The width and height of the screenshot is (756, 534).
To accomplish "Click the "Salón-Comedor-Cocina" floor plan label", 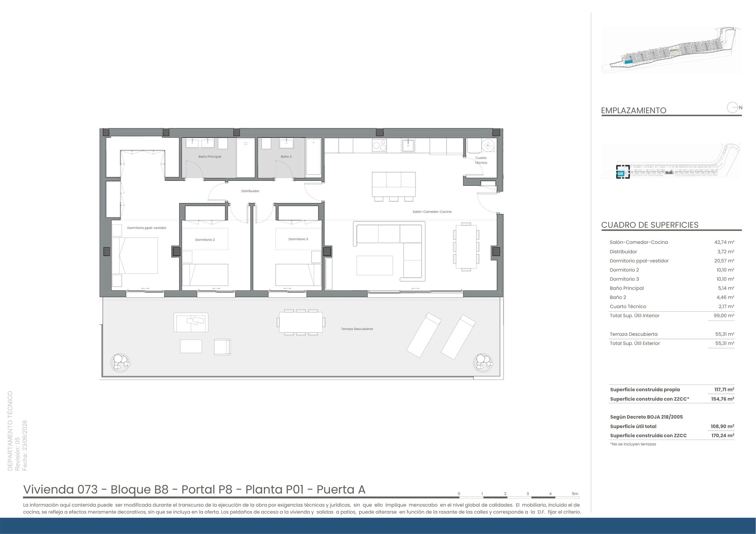I will 432,212.
